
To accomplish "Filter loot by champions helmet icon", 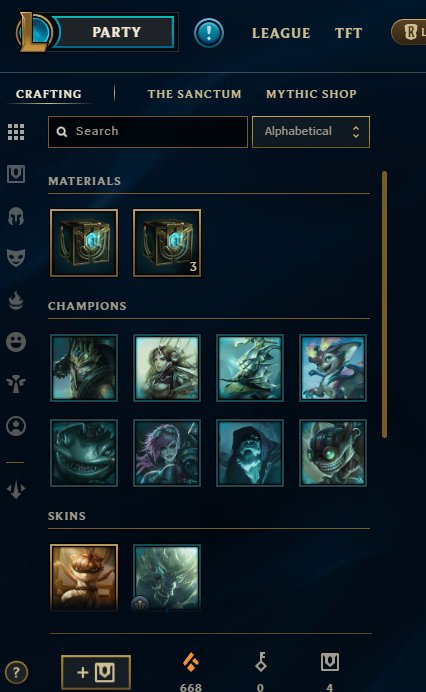I will pyautogui.click(x=16, y=216).
